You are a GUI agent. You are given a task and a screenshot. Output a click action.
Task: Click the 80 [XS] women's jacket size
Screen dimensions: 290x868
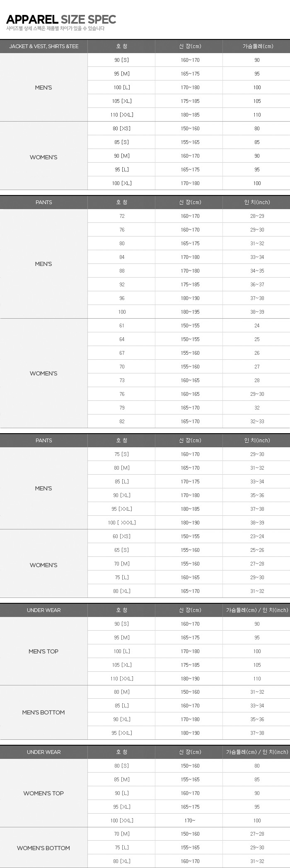(x=122, y=129)
